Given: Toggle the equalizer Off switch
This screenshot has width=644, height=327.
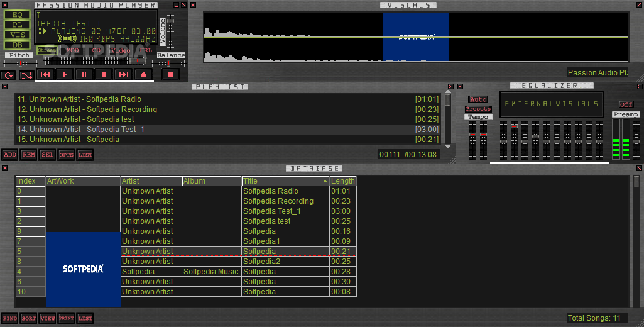Looking at the screenshot, I should (x=626, y=104).
